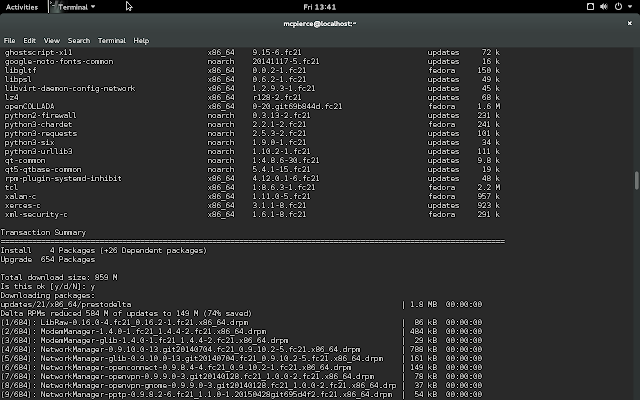This screenshot has width=640, height=400.
Task: Click the volume speaker icon
Action: [604, 7]
